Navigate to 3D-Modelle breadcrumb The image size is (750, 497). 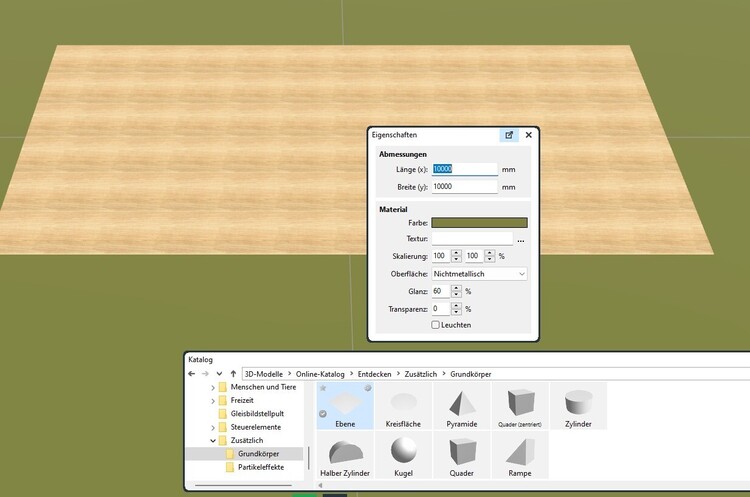coord(264,374)
